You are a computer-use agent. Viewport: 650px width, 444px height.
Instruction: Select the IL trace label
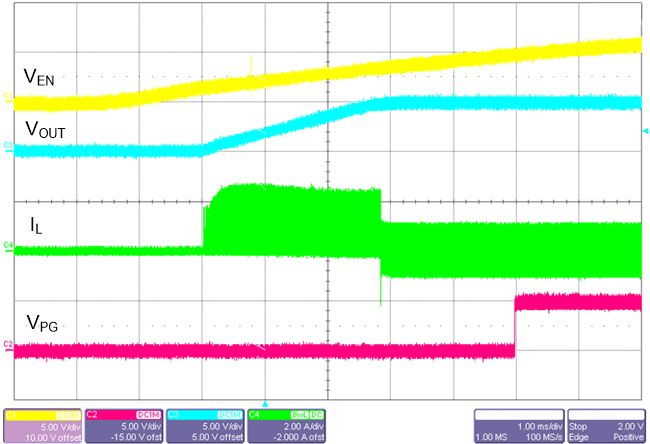pyautogui.click(x=33, y=229)
